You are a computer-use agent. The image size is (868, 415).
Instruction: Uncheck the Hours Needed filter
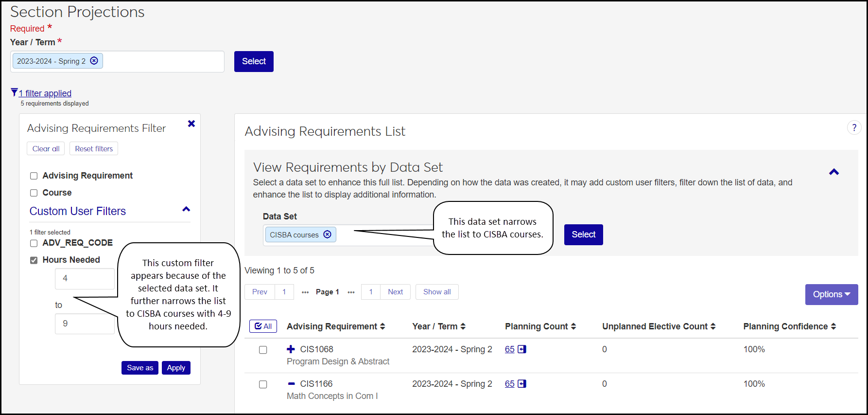pos(34,260)
